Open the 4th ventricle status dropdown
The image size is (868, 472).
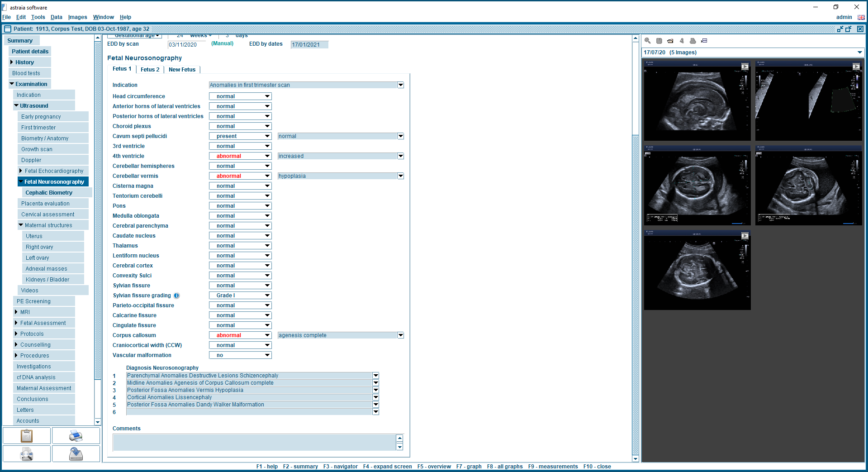click(267, 156)
